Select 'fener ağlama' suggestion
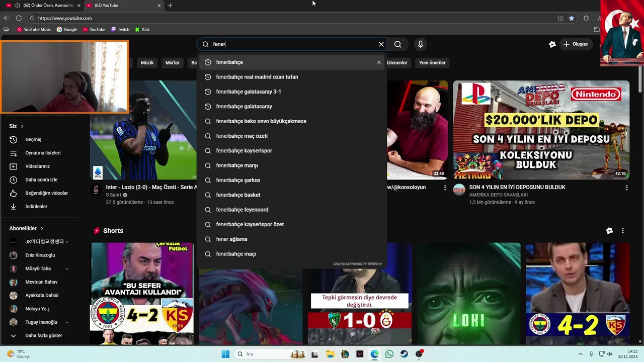The height and width of the screenshot is (362, 644). click(292, 239)
